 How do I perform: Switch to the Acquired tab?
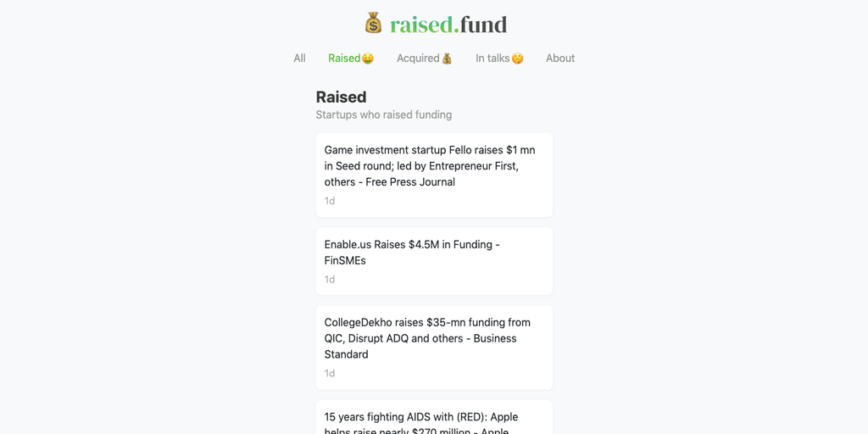pos(418,58)
